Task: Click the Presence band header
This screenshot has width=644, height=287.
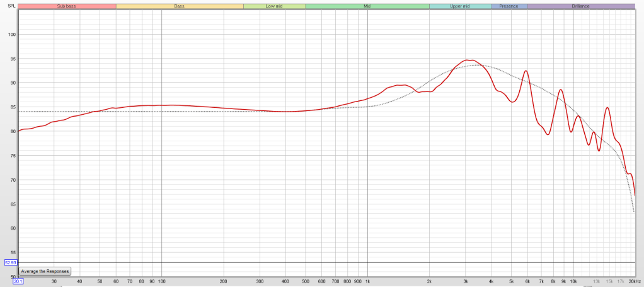Action: click(x=509, y=6)
